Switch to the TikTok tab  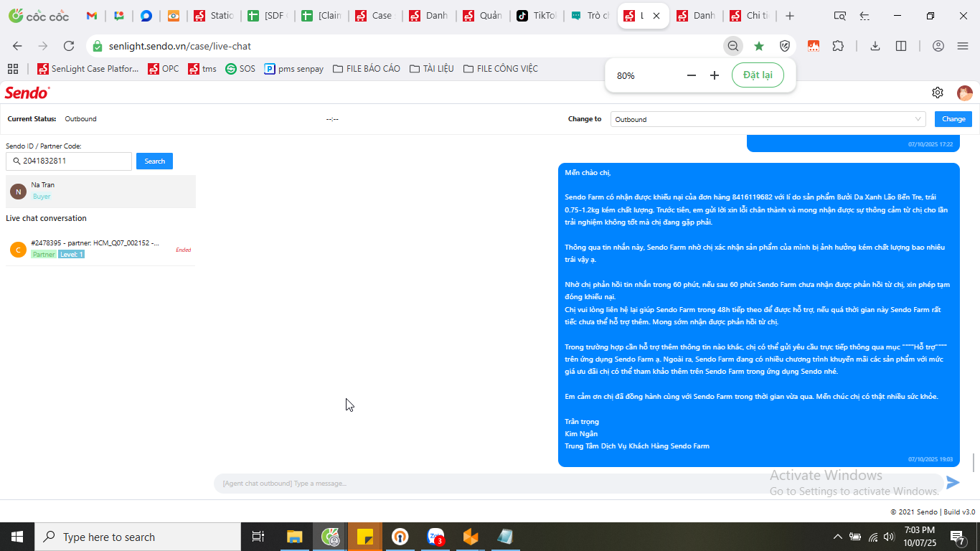coord(537,16)
